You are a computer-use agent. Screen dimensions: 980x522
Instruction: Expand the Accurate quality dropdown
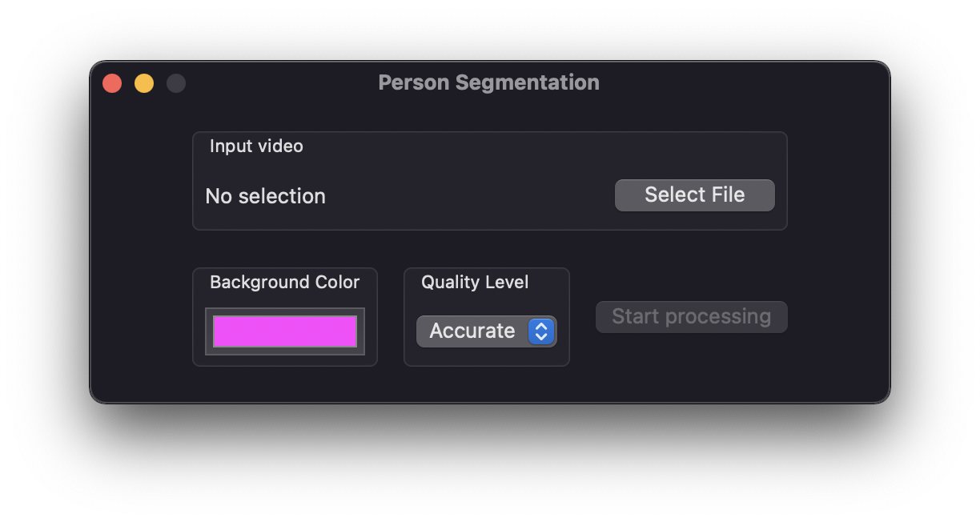click(x=487, y=331)
